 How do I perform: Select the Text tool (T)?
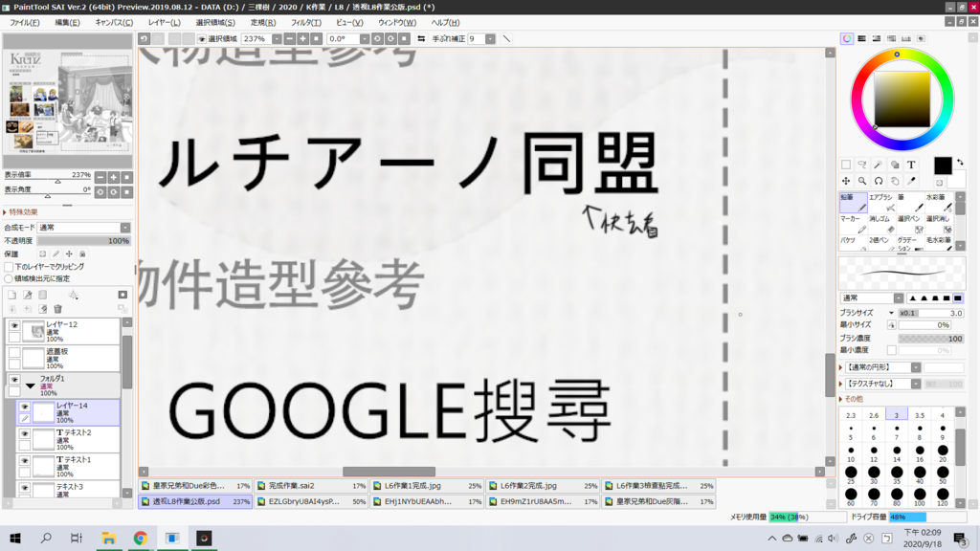coord(911,165)
